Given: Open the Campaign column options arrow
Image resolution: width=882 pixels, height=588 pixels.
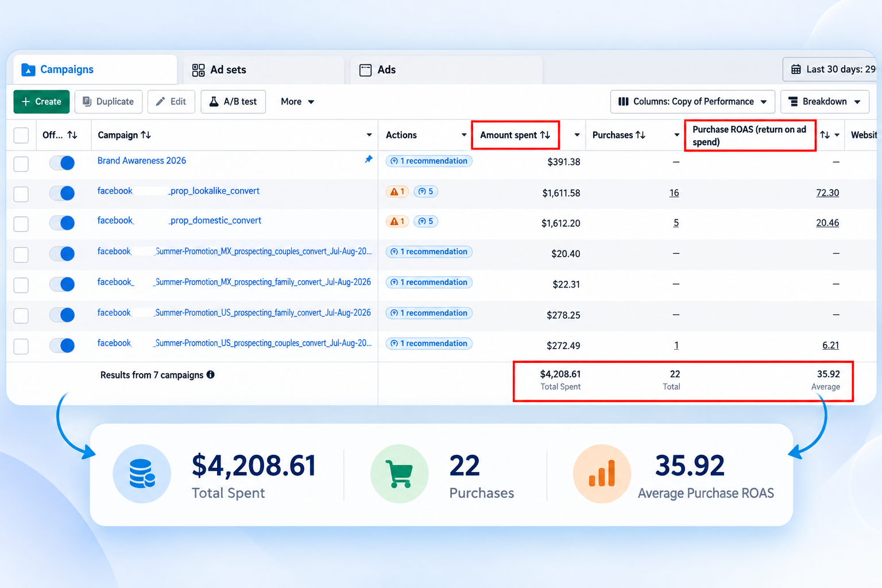Looking at the screenshot, I should [x=369, y=135].
